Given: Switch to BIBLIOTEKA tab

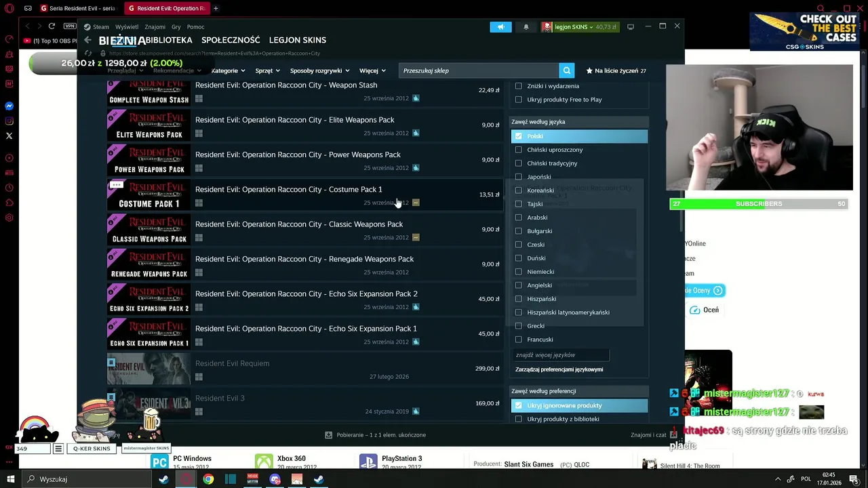Looking at the screenshot, I should [169, 40].
